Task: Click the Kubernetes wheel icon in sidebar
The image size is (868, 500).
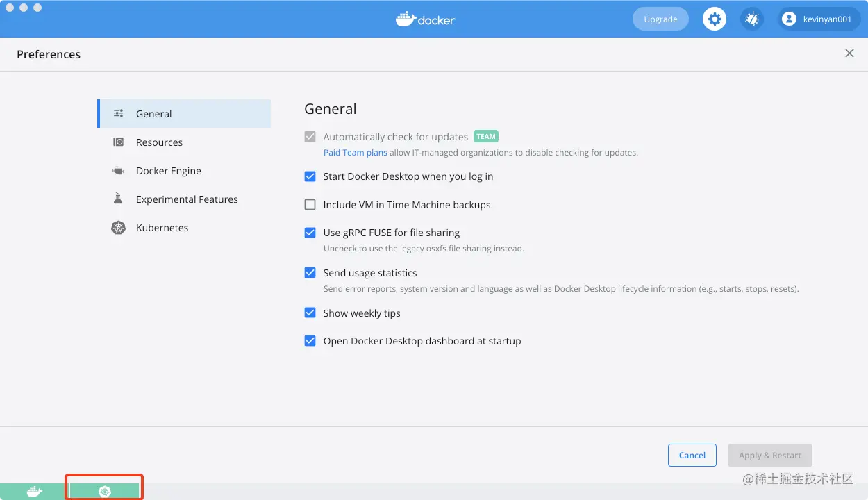Action: click(119, 227)
